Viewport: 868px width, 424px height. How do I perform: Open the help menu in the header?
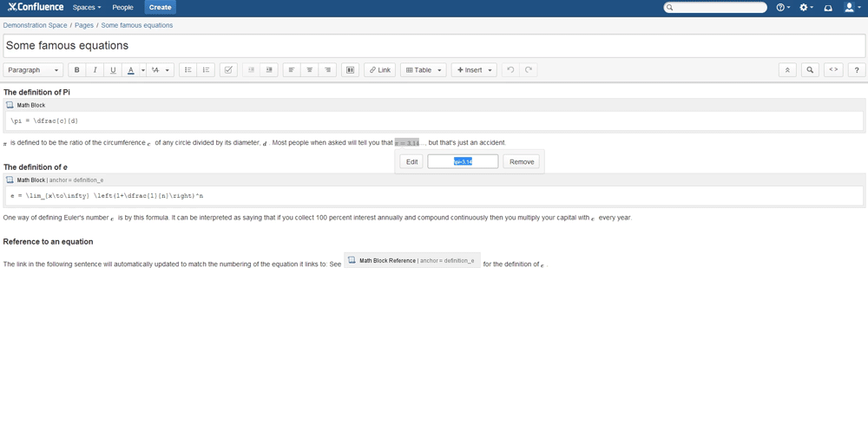[783, 8]
